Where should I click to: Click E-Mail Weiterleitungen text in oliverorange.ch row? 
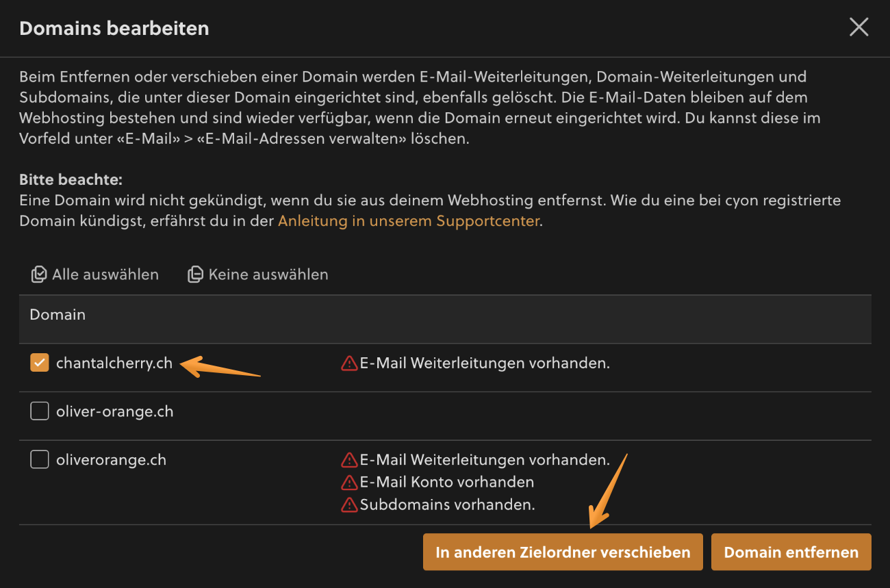[x=485, y=459]
